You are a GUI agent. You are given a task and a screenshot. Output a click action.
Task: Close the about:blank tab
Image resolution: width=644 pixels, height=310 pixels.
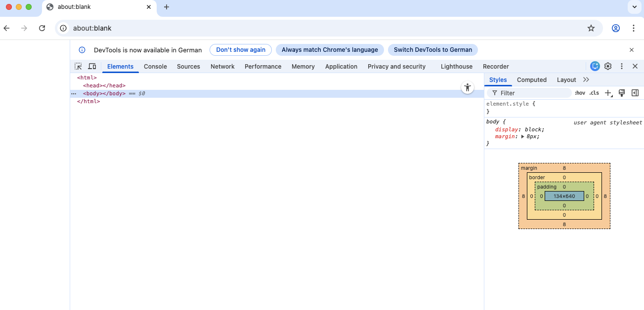point(149,7)
